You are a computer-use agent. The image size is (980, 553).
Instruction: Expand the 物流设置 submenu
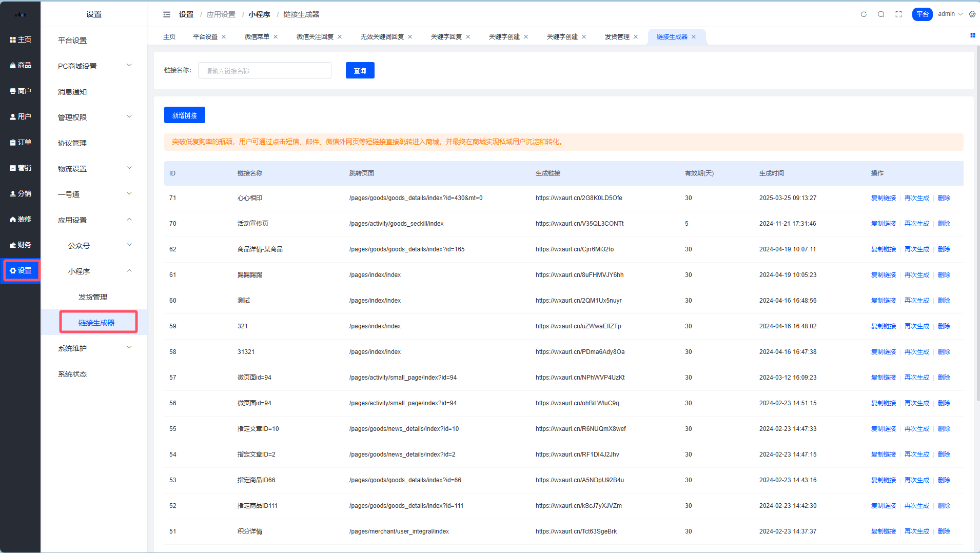point(94,169)
